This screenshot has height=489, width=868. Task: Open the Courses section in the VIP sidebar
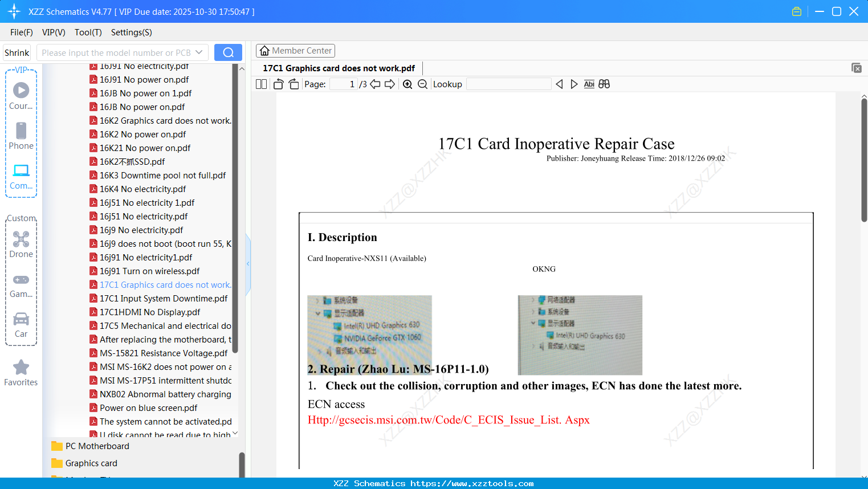21,96
